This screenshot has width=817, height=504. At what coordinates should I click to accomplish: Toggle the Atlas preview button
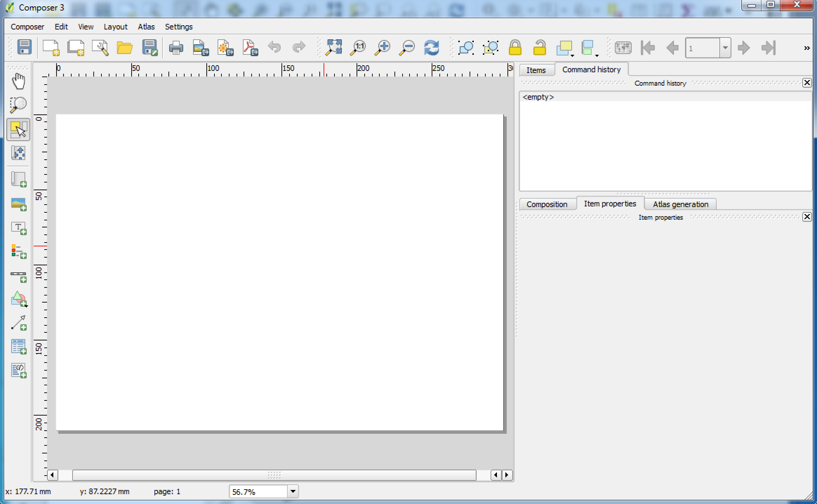(x=623, y=47)
